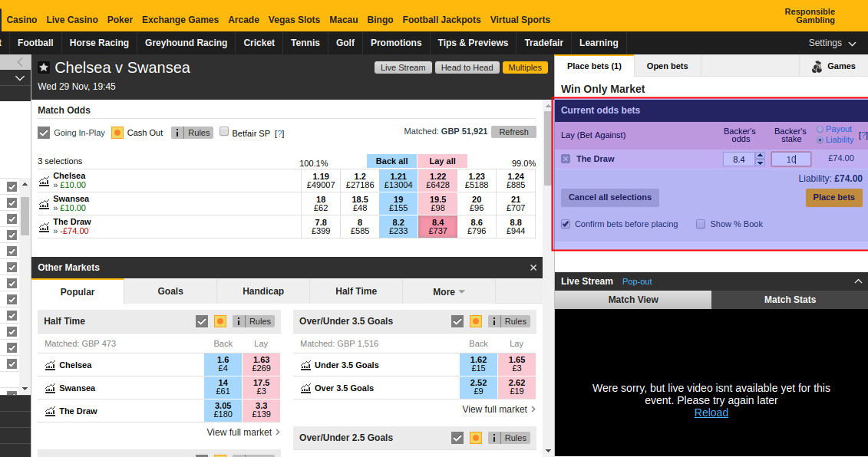The width and height of the screenshot is (868, 457).
Task: Open Half Time market Rules info
Action: click(253, 321)
